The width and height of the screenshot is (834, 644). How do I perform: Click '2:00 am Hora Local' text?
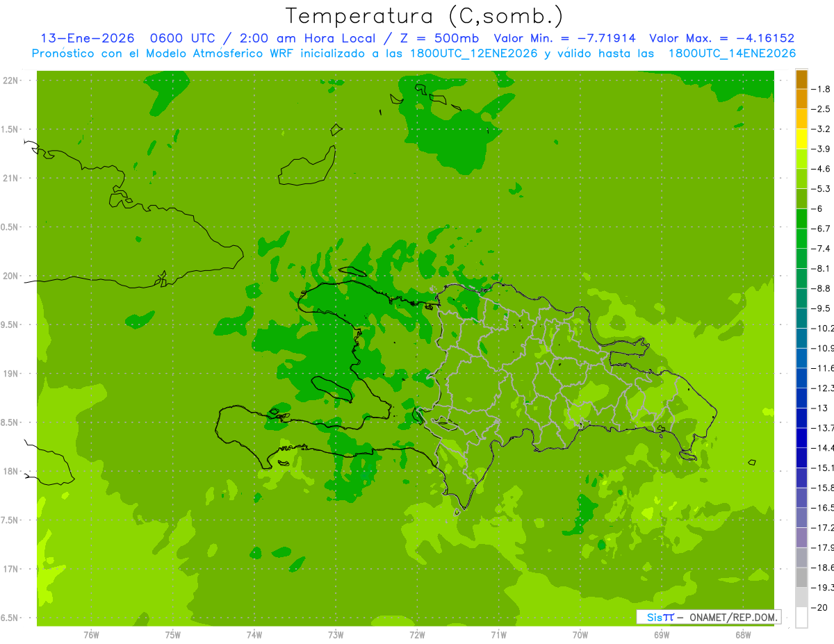[308, 38]
